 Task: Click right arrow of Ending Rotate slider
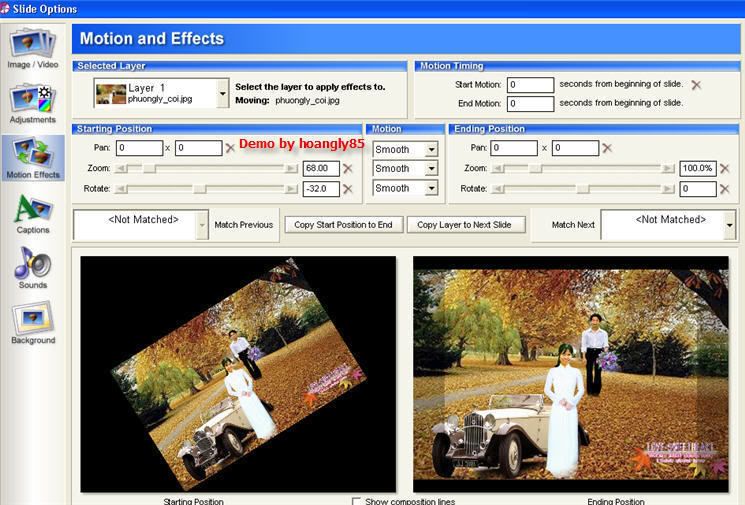point(668,189)
